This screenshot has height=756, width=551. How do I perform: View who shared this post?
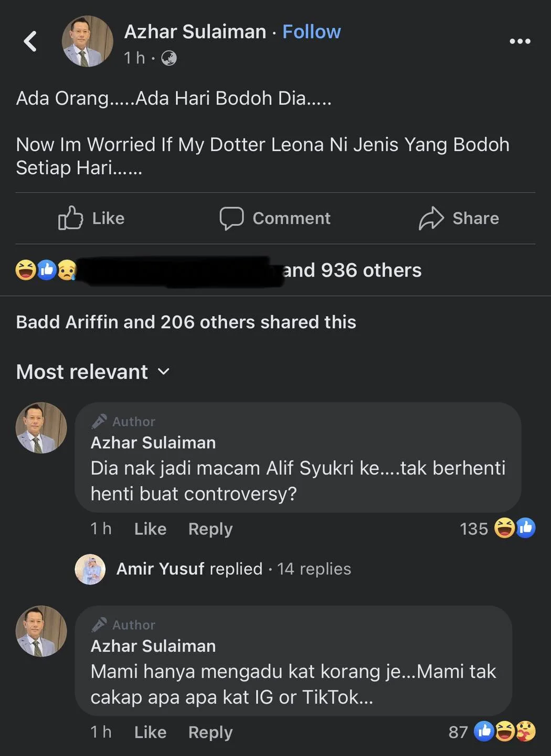186,322
